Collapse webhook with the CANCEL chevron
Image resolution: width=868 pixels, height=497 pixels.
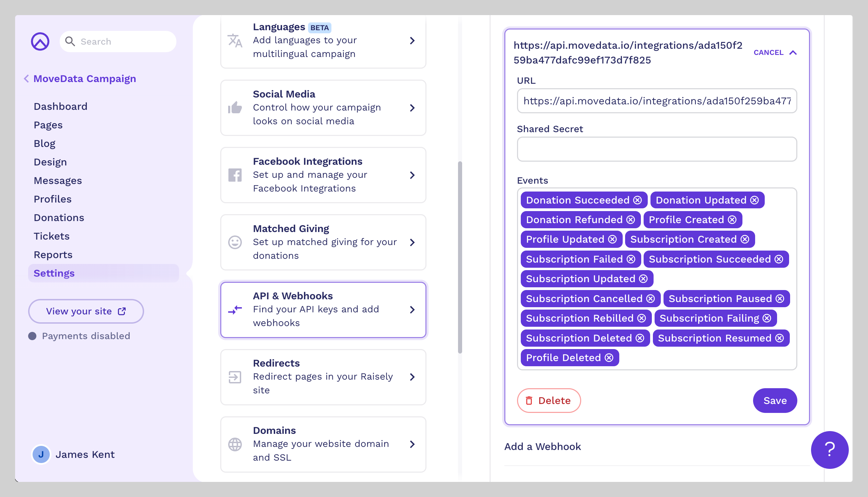[x=793, y=53]
